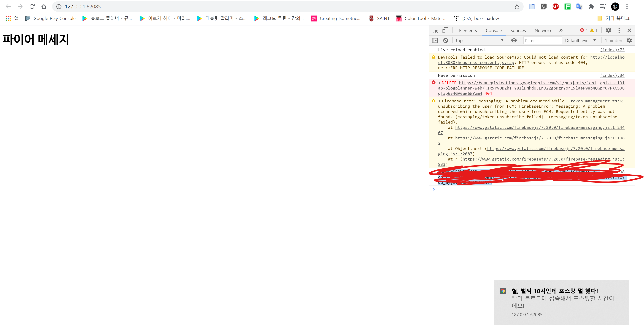The width and height of the screenshot is (644, 328).
Task: Bookmark this page with the star icon
Action: coord(517,6)
